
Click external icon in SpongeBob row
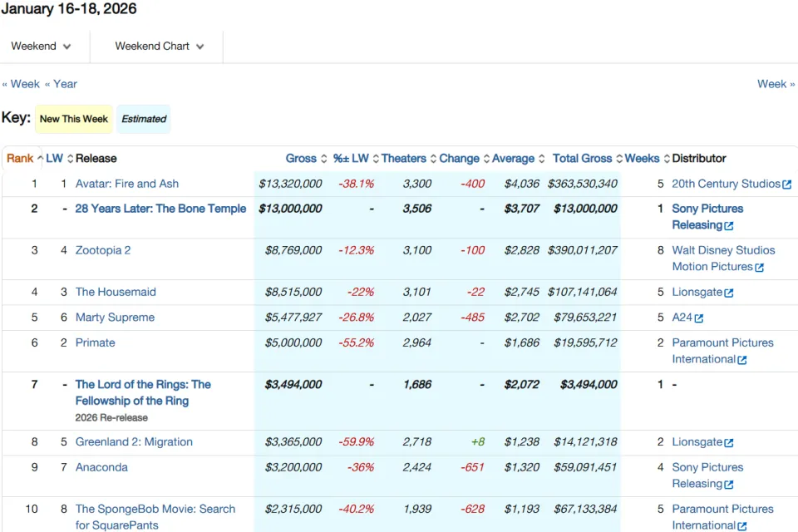(742, 526)
